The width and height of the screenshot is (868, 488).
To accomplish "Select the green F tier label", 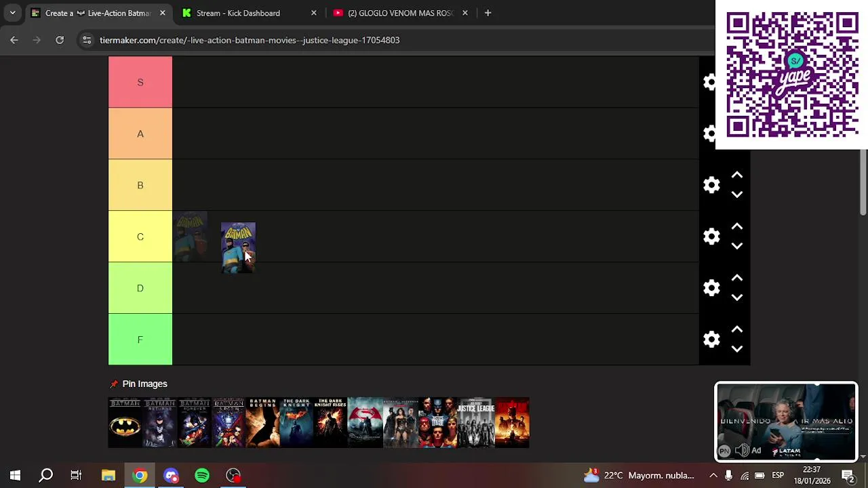I will (140, 340).
